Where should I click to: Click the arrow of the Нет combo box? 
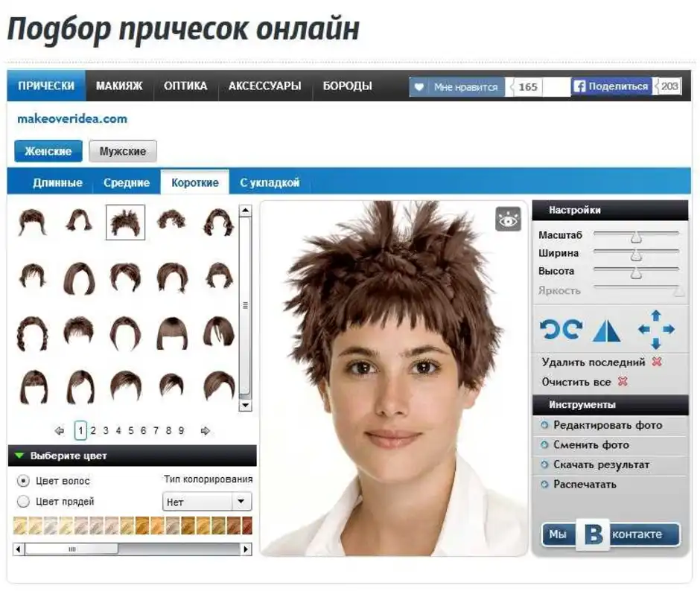241,502
